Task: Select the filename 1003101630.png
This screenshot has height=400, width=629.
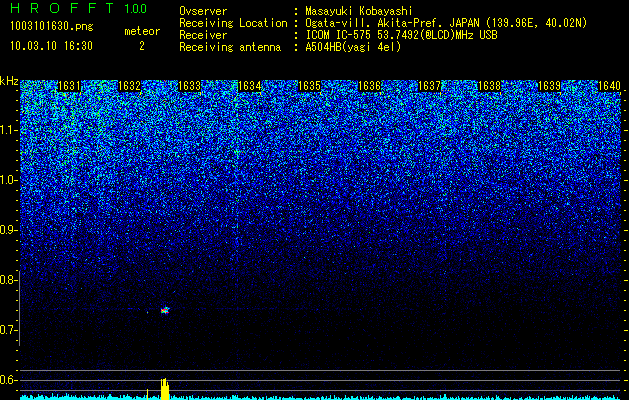Action: pyautogui.click(x=52, y=27)
